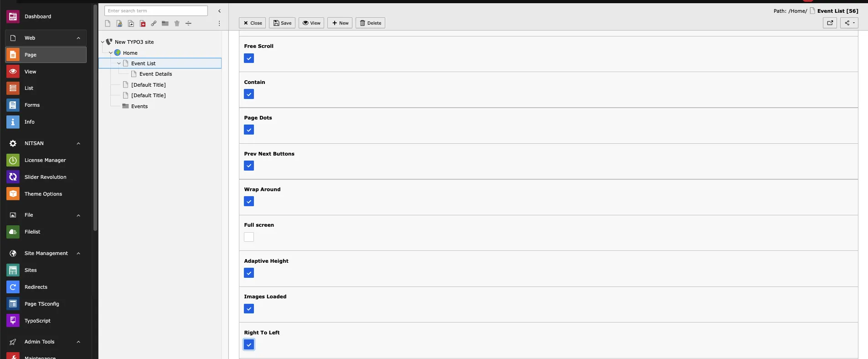The width and height of the screenshot is (868, 359).
Task: Click the recycler trash icon in tree toolbar
Action: tap(177, 23)
